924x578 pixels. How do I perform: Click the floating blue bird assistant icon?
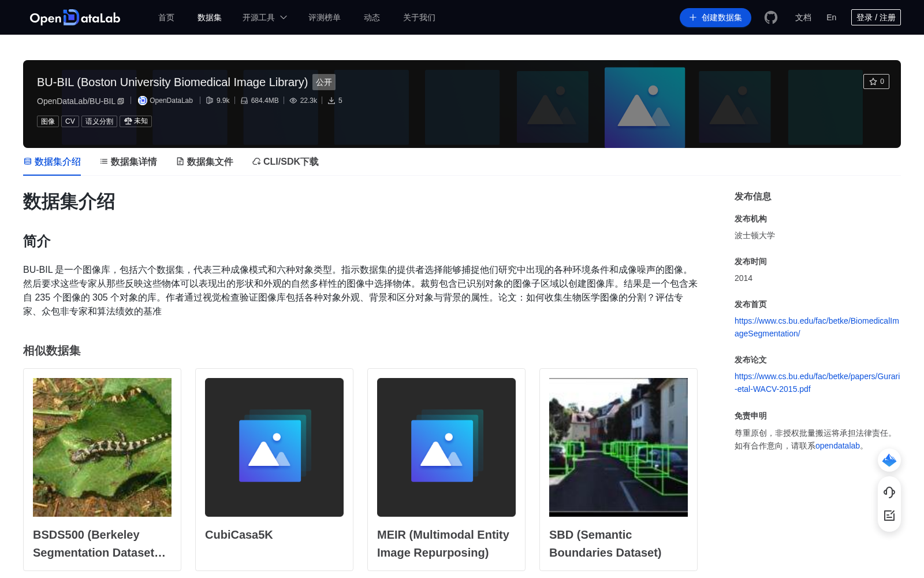coord(889,460)
